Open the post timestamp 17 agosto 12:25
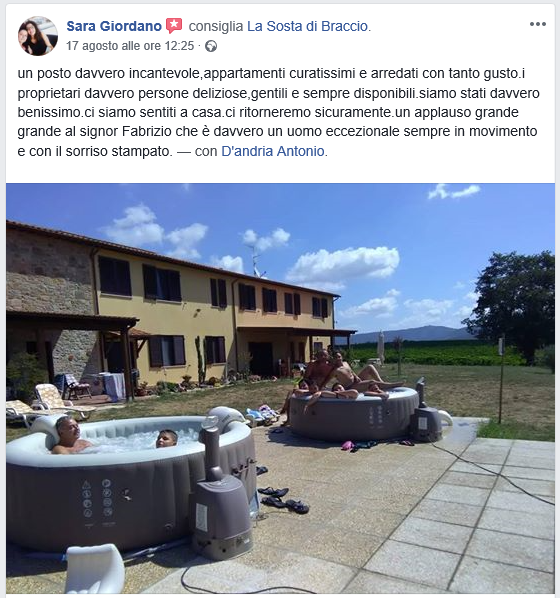Viewport: 560px width, 598px height. click(130, 46)
